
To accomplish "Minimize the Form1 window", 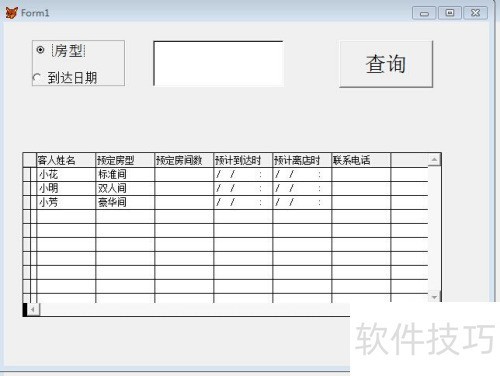I will (x=424, y=13).
